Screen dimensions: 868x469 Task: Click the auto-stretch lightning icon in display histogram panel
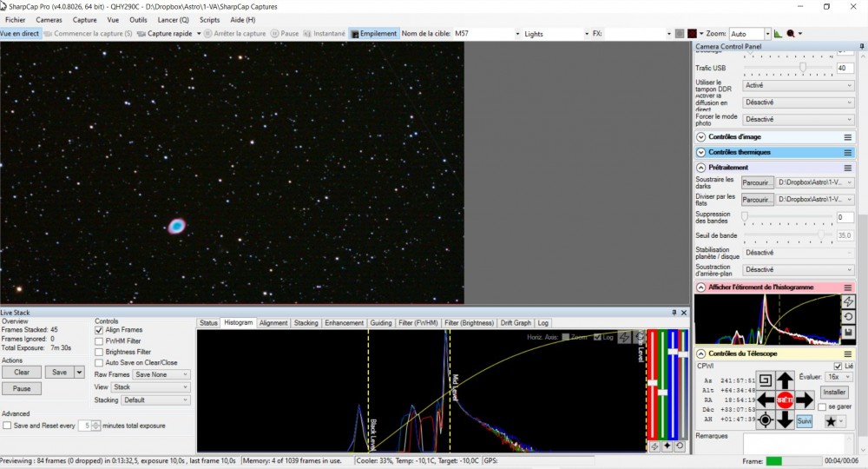point(848,301)
